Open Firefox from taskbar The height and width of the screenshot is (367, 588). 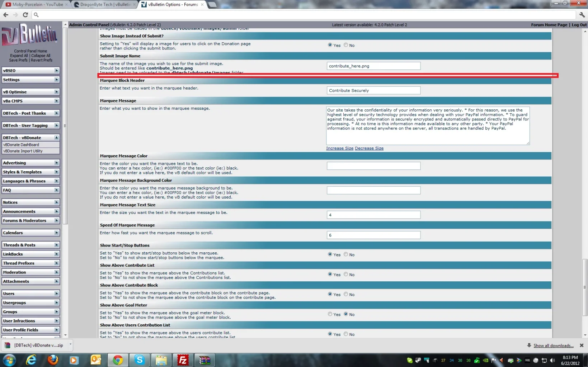pyautogui.click(x=53, y=360)
